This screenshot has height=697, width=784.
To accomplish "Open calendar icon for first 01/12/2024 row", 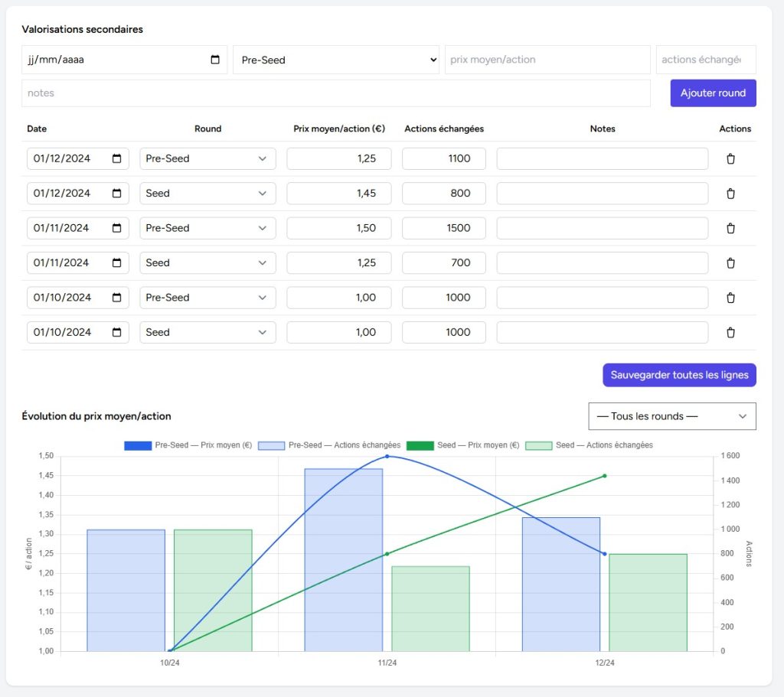I will point(117,159).
